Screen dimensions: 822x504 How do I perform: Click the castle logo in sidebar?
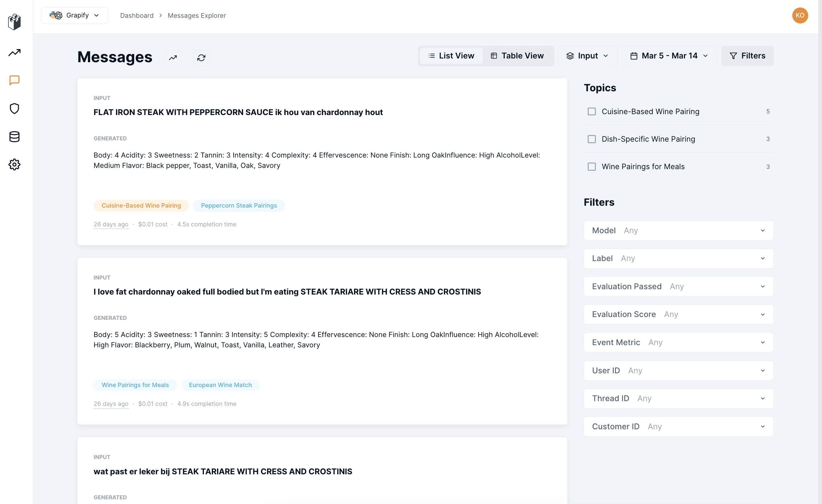(14, 22)
